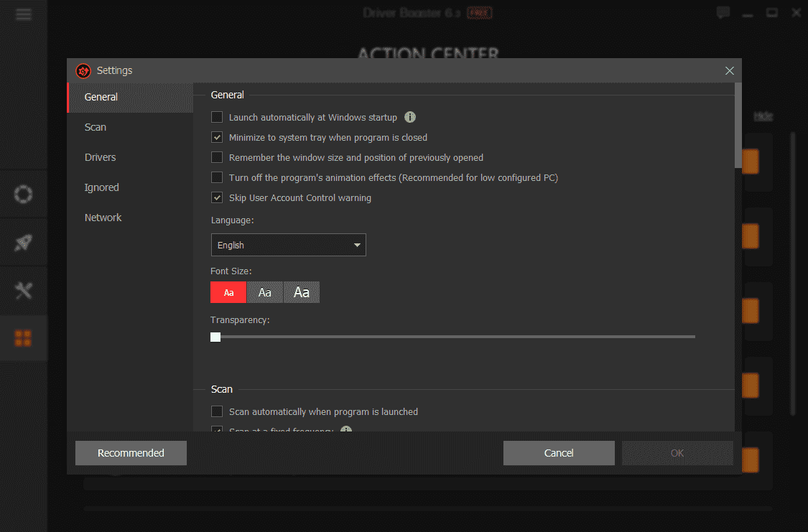
Task: Open the hamburger menu in Driver Booster main window
Action: pyautogui.click(x=23, y=14)
